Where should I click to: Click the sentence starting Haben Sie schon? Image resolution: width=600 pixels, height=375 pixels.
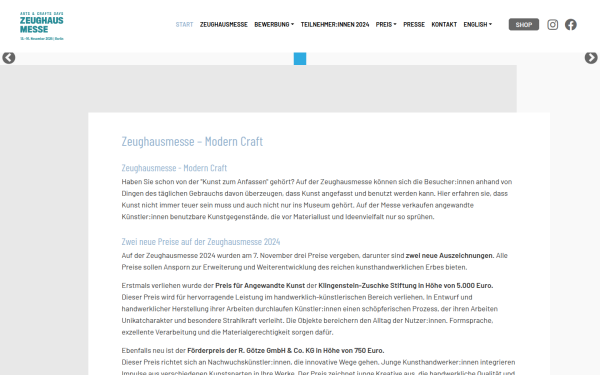(x=207, y=182)
